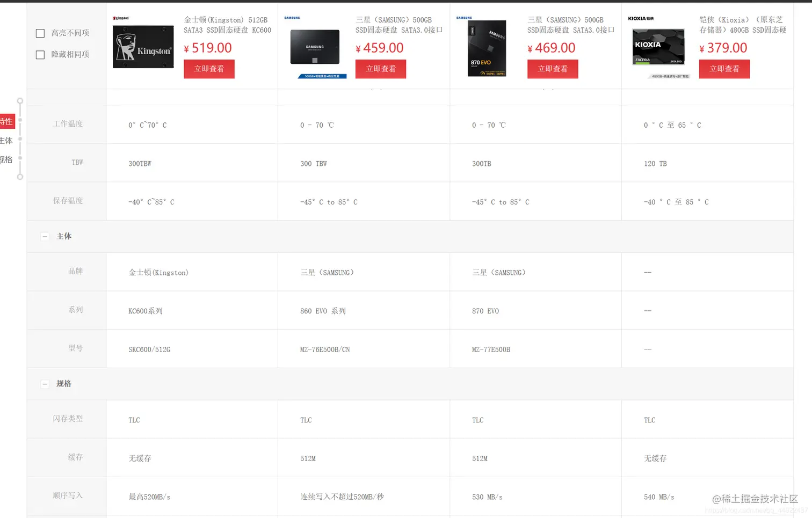Click the 连续写入不超过520MB/秒 cell
The image size is (812, 518).
coord(364,497)
